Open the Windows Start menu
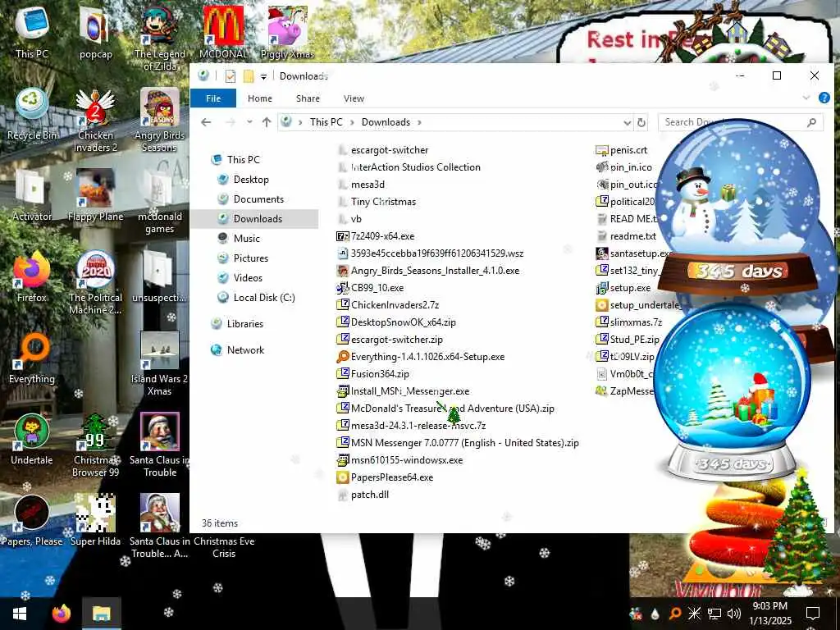This screenshot has height=630, width=840. [x=20, y=614]
